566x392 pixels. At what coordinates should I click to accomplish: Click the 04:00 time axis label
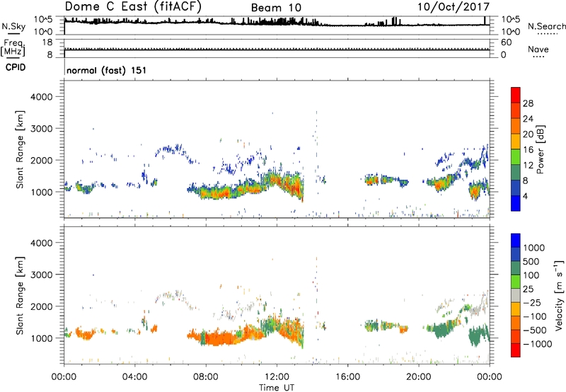pos(134,377)
